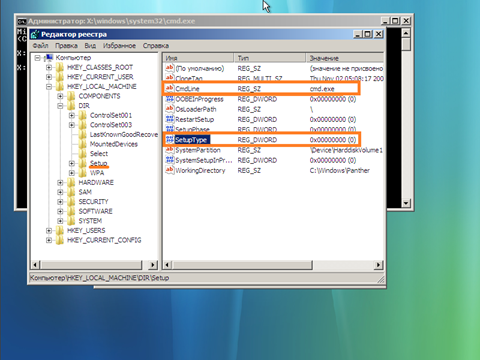480x360 pixels.
Task: Click the Registry Editor title bar icon
Action: (x=35, y=34)
